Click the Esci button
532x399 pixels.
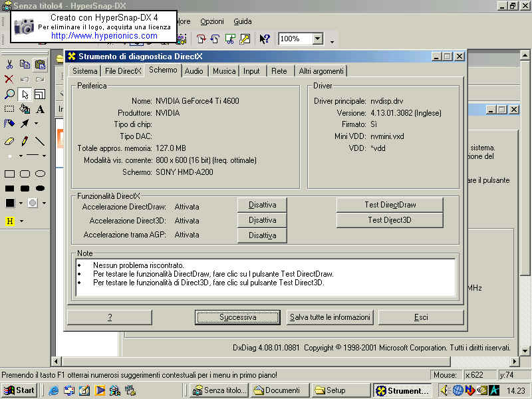[421, 318]
